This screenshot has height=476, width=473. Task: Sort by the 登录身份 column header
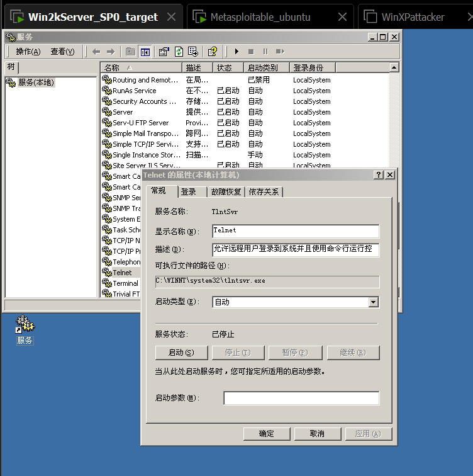(313, 68)
